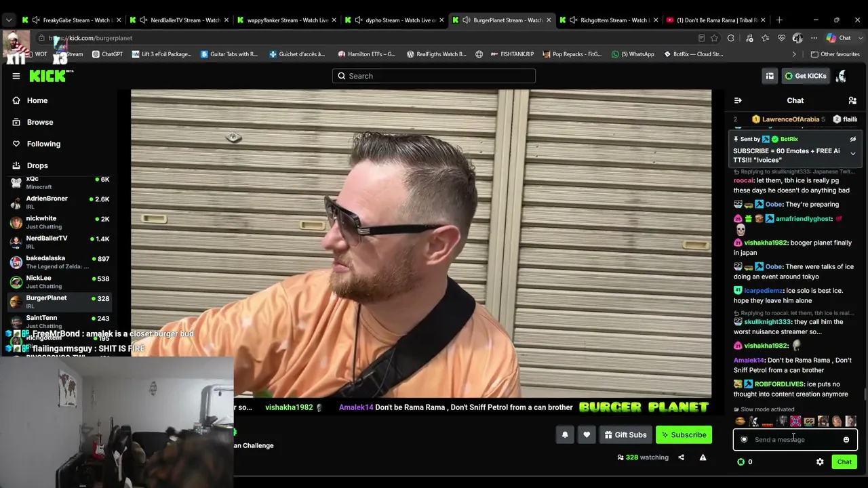
Task: Open FISHTANK.RIP bookmark
Action: (511, 54)
